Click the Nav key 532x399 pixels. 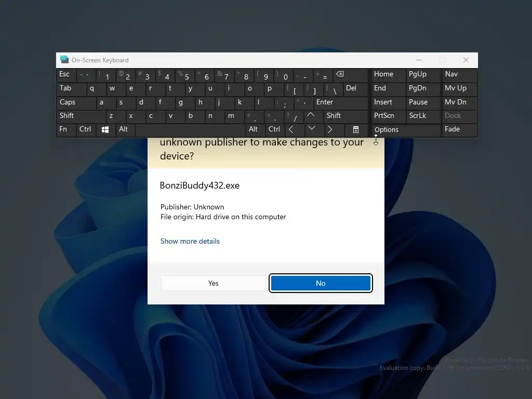tap(459, 75)
